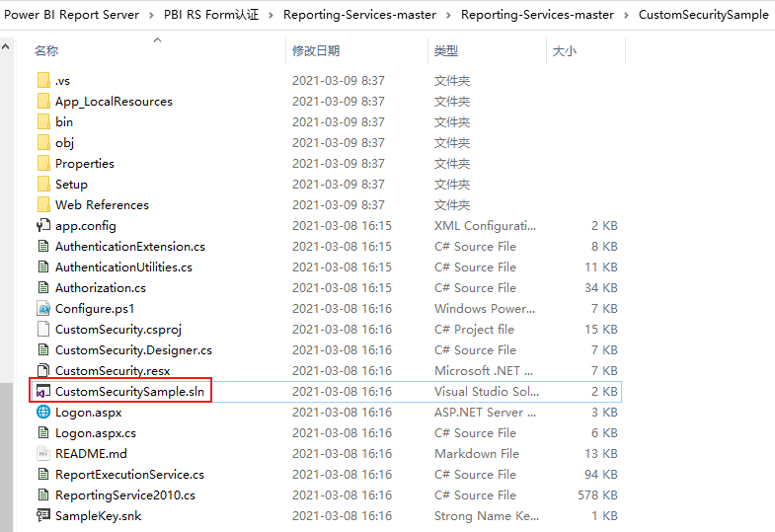The height and width of the screenshot is (532, 775).
Task: Expand breadcrumb arrow after Power BI Report Server
Action: click(151, 16)
